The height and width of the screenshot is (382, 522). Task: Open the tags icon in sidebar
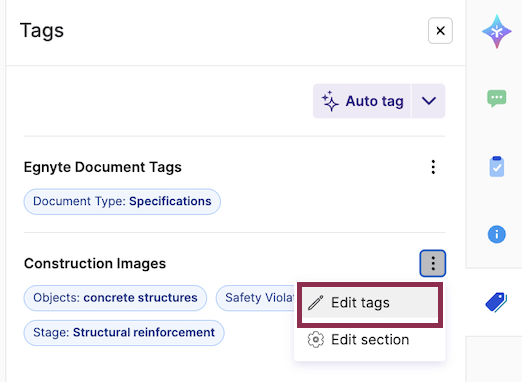pyautogui.click(x=496, y=302)
